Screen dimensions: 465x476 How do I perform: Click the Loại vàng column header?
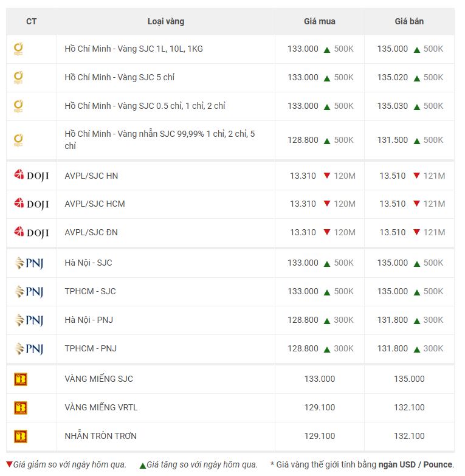(166, 21)
